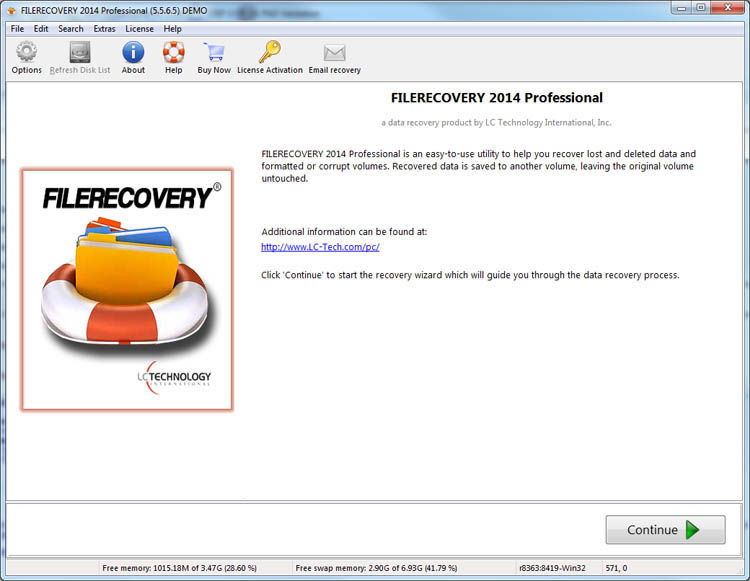Open the License menu
750x581 pixels.
tap(139, 29)
